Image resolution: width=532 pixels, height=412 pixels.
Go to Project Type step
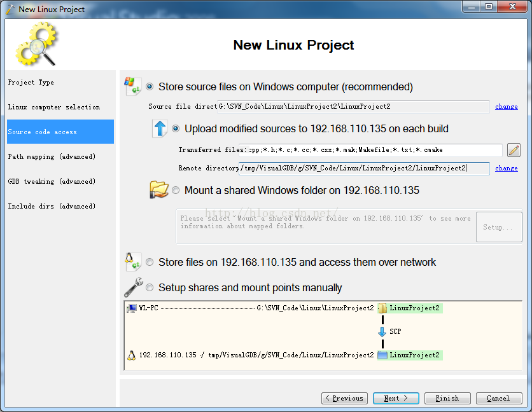click(60, 83)
